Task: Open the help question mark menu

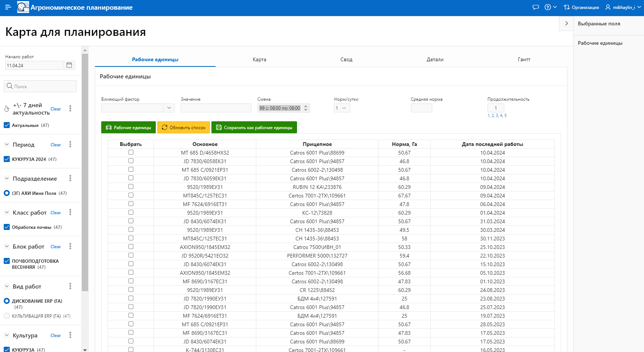Action: click(550, 7)
